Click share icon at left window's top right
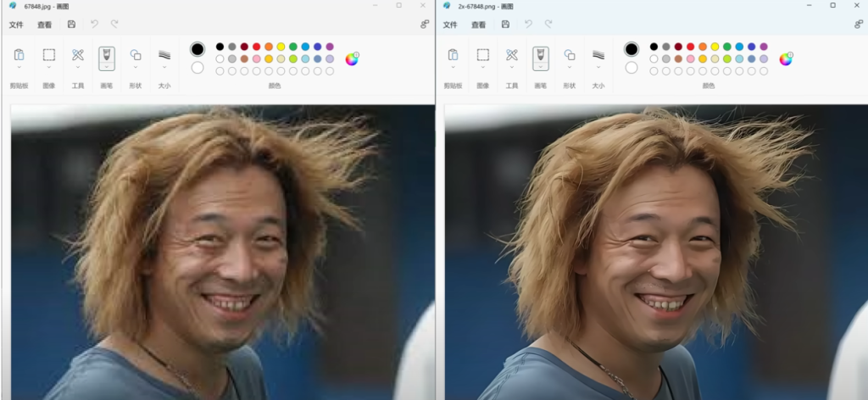The height and width of the screenshot is (400, 868). [x=425, y=25]
